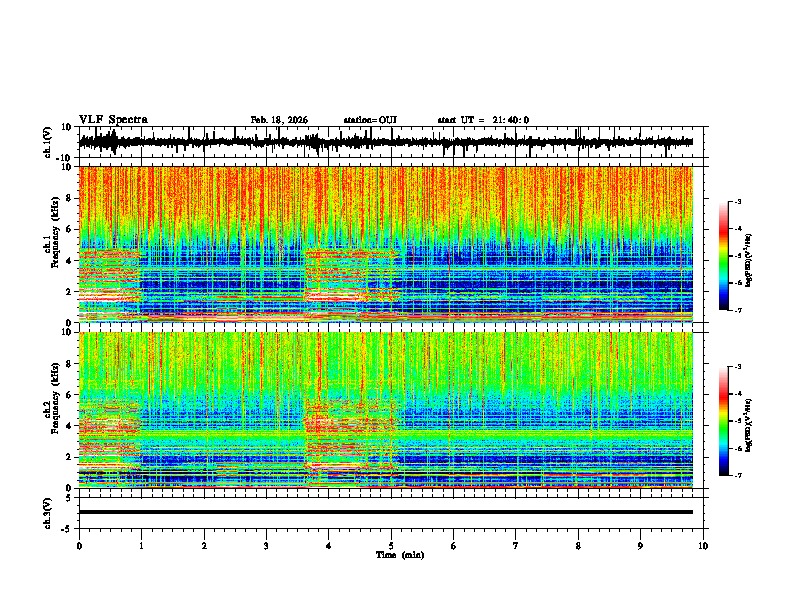Click the -7 tick label on the ch.2 color bar
The height and width of the screenshot is (612, 792).
tap(738, 476)
